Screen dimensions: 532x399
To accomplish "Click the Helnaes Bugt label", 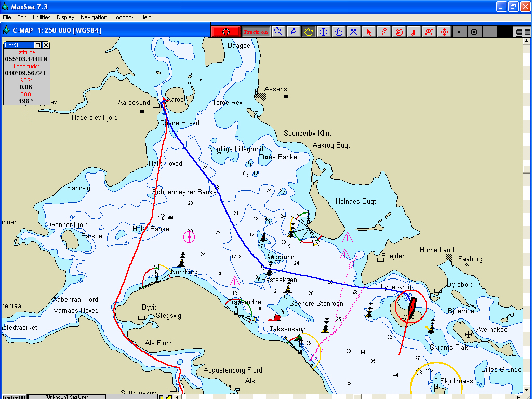I will click(355, 201).
